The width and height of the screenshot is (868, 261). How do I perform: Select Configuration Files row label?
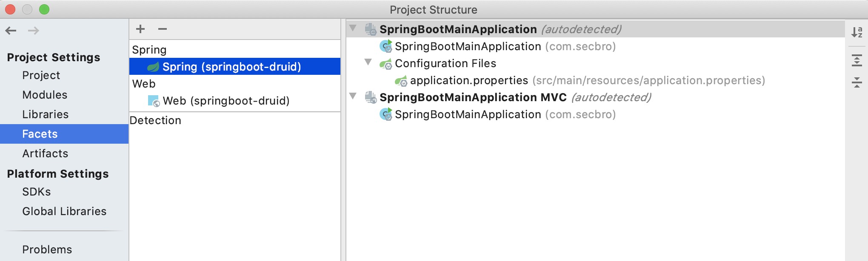[445, 63]
